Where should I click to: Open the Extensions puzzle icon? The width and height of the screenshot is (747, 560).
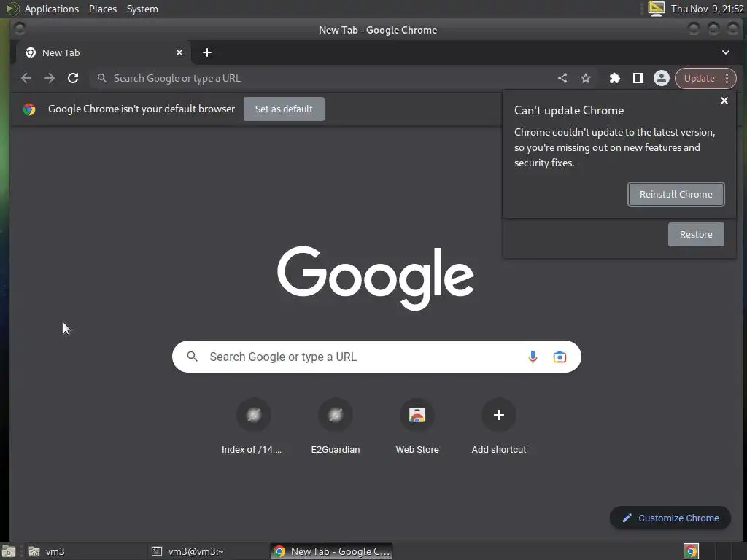tap(615, 78)
